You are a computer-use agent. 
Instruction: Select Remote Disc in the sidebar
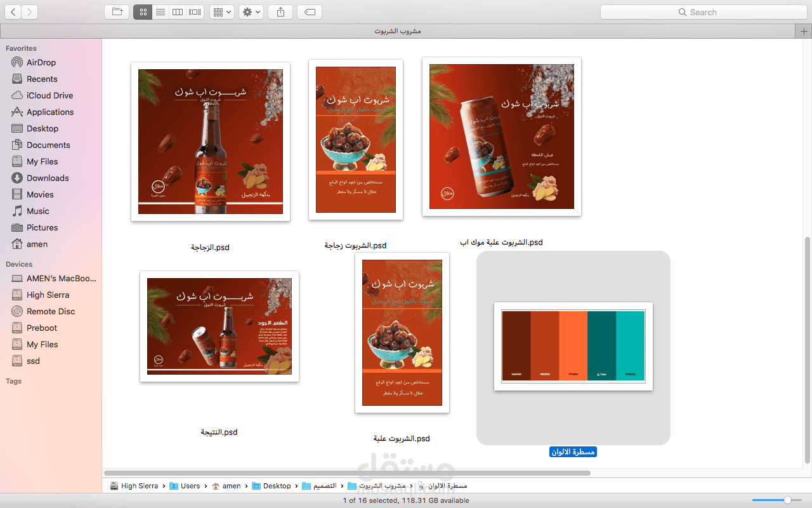[x=51, y=311]
